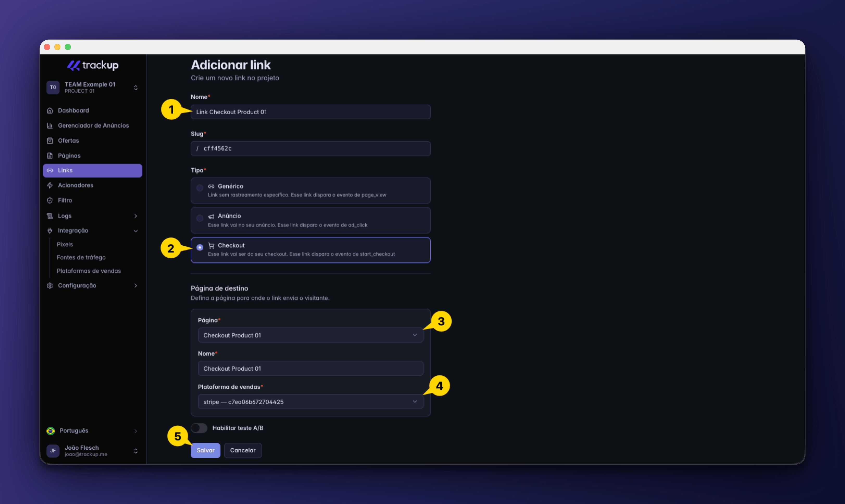
Task: Click the Configuração gear icon
Action: coord(50,286)
